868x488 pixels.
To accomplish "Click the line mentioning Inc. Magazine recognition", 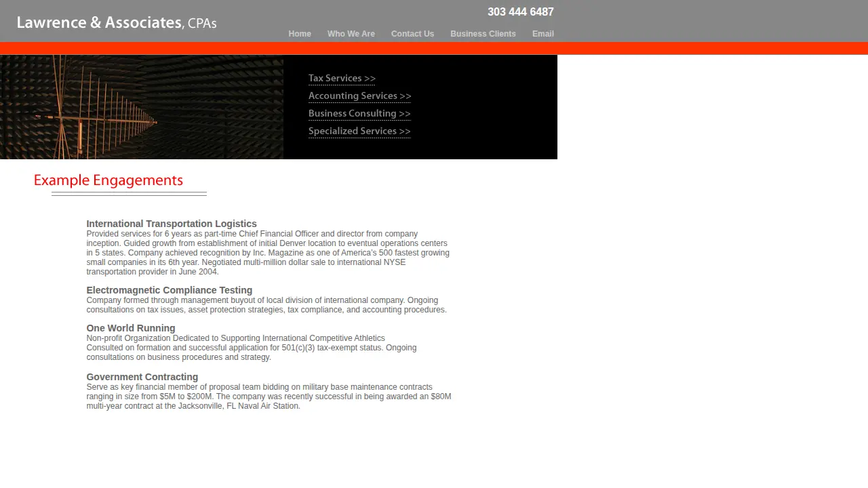I will pos(268,253).
